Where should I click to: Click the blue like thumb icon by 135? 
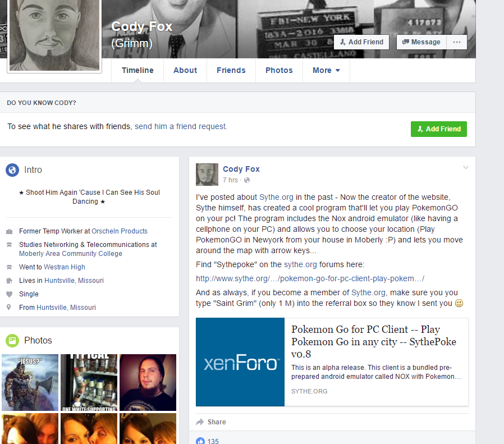coord(200,441)
